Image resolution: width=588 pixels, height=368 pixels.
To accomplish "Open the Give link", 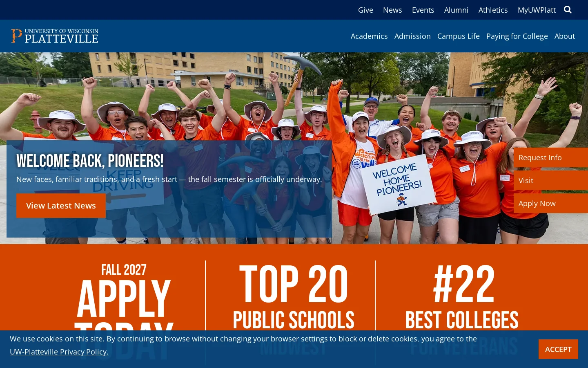I will click(x=365, y=10).
